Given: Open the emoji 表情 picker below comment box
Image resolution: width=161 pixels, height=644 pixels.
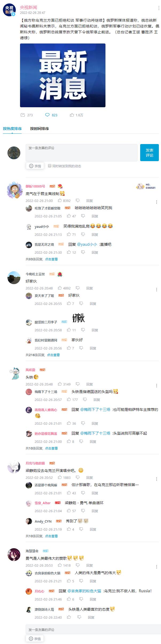Looking at the screenshot, I should pyautogui.click(x=35, y=166).
